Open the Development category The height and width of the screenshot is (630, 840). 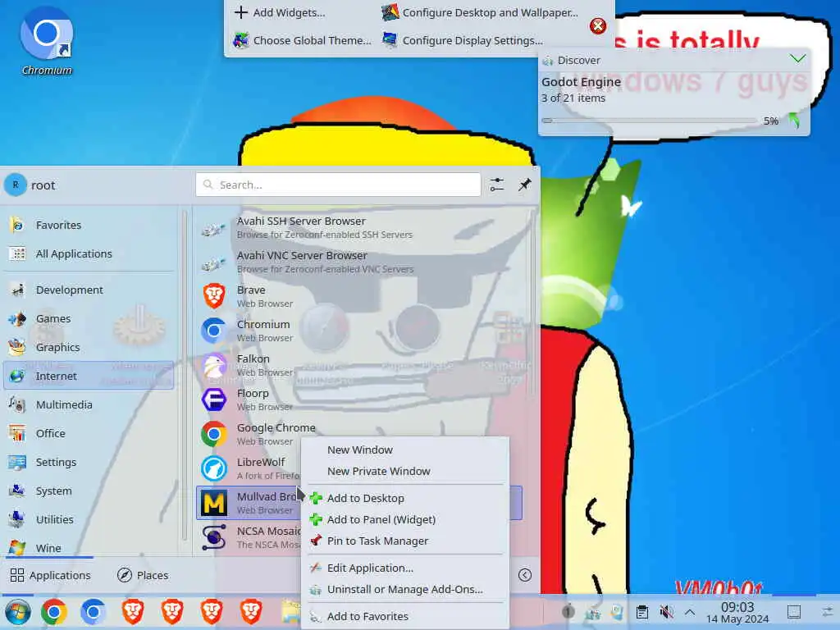[89, 290]
